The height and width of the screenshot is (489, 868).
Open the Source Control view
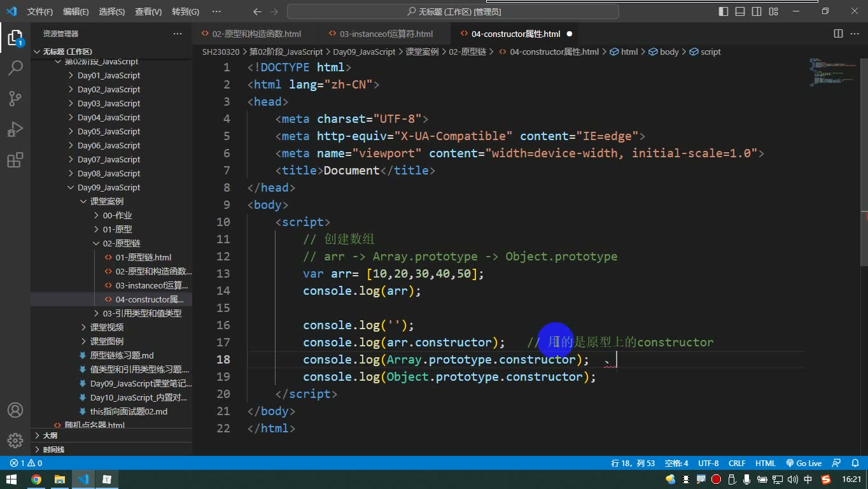coord(15,98)
